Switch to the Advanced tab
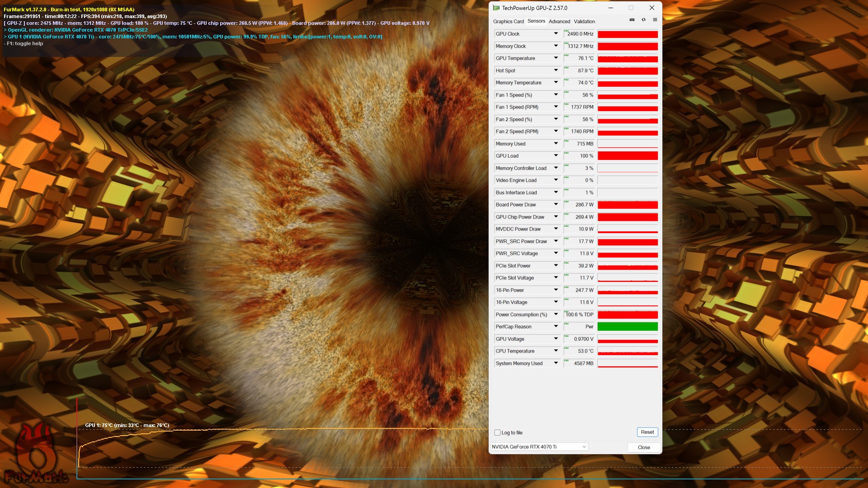Image resolution: width=868 pixels, height=488 pixels. tap(559, 21)
